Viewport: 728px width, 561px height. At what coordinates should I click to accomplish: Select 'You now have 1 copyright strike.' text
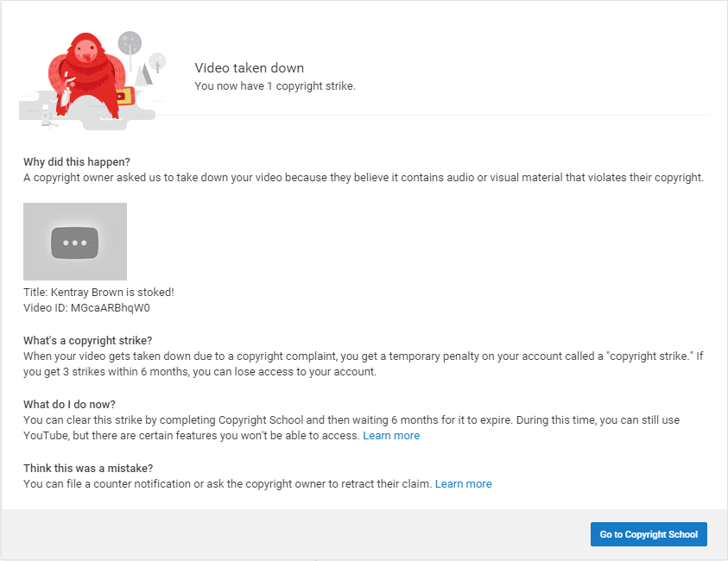click(x=275, y=86)
